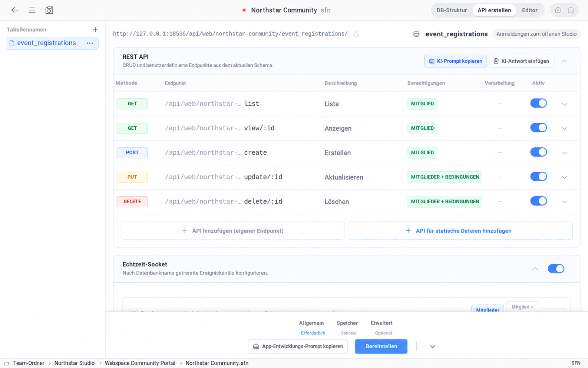Open the Speicher settings tab
The image size is (588, 368).
pyautogui.click(x=347, y=327)
